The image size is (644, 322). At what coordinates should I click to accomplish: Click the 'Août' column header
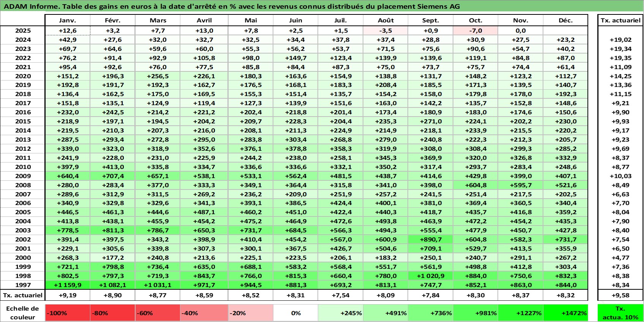385,21
